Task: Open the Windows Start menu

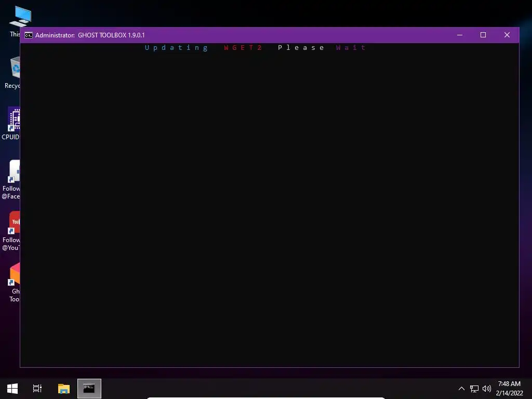Action: point(12,389)
